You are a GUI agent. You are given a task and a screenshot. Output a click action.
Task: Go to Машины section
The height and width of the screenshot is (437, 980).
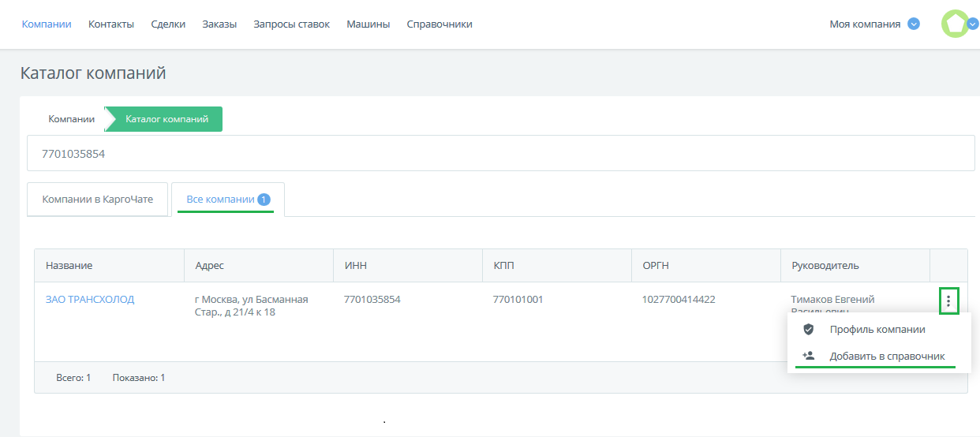tap(368, 24)
